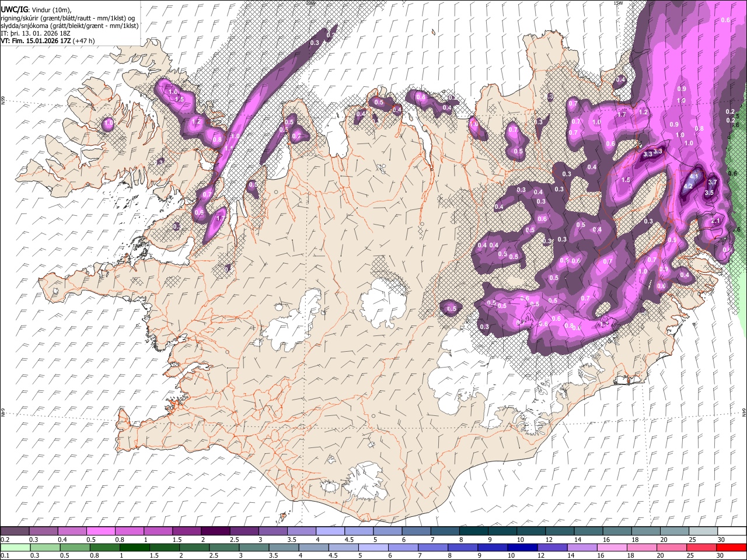This screenshot has width=747, height=560.
Task: Click the '0.1' label in the lower legend row
Action: pos(5,556)
